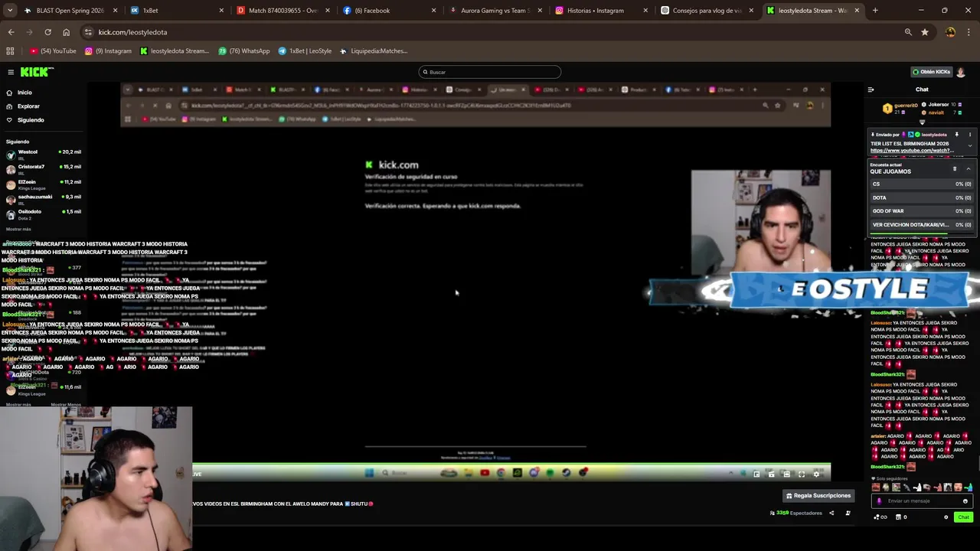980x551 pixels.
Task: Open a new browser tab
Action: [x=875, y=11]
